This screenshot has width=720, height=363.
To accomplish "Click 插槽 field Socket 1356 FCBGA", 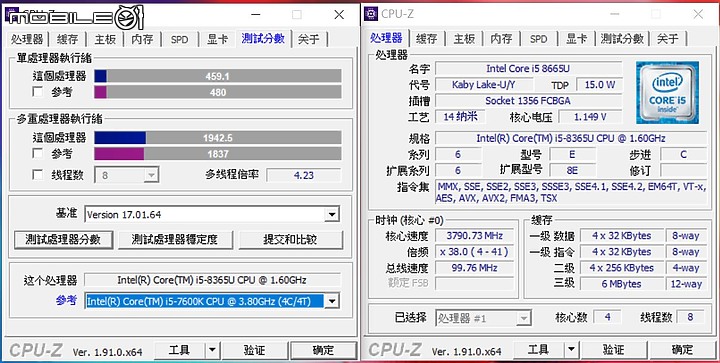I will click(x=528, y=101).
